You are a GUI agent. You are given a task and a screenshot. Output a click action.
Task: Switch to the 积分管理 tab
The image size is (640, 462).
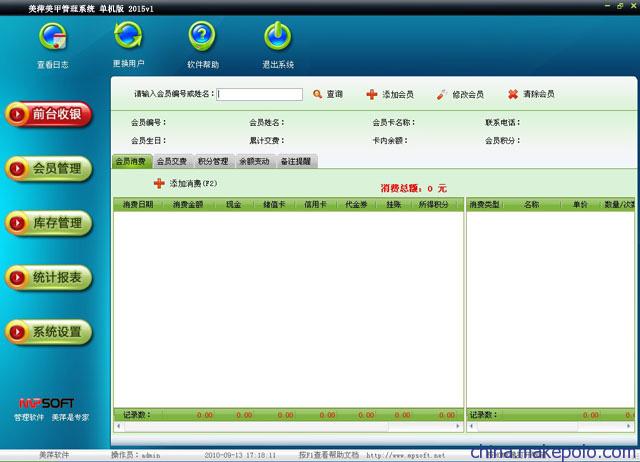coord(212,161)
